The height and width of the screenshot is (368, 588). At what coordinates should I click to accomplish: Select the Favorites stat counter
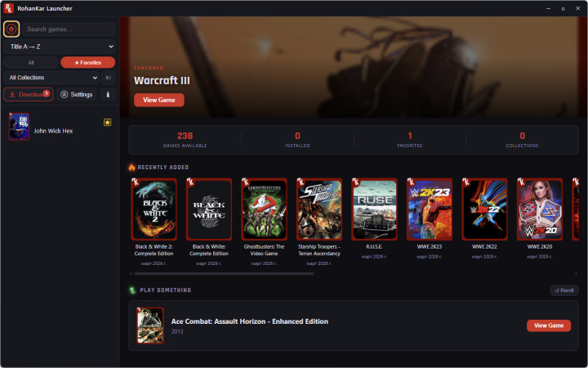[x=409, y=139]
